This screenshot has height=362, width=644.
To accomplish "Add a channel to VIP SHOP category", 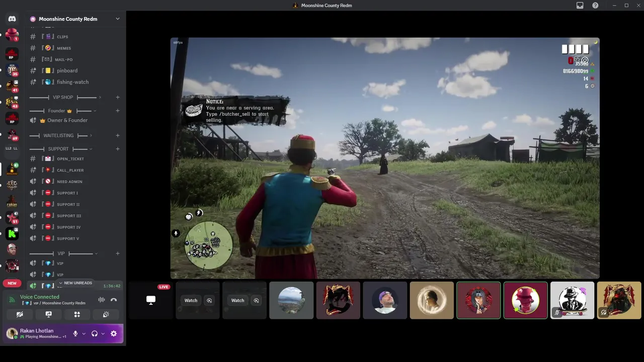I will click(117, 98).
